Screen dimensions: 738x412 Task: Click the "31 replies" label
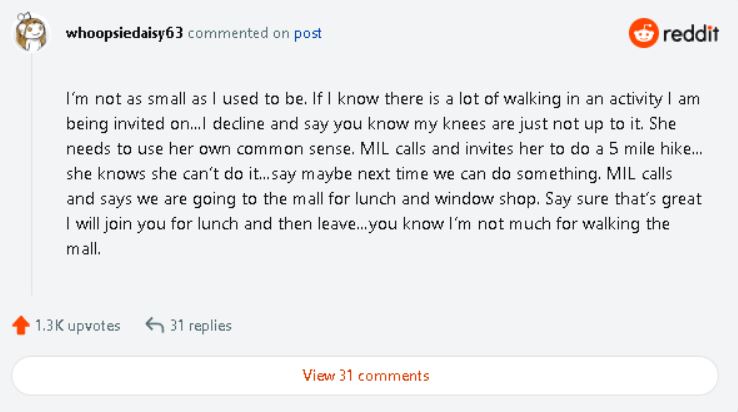[x=201, y=325]
